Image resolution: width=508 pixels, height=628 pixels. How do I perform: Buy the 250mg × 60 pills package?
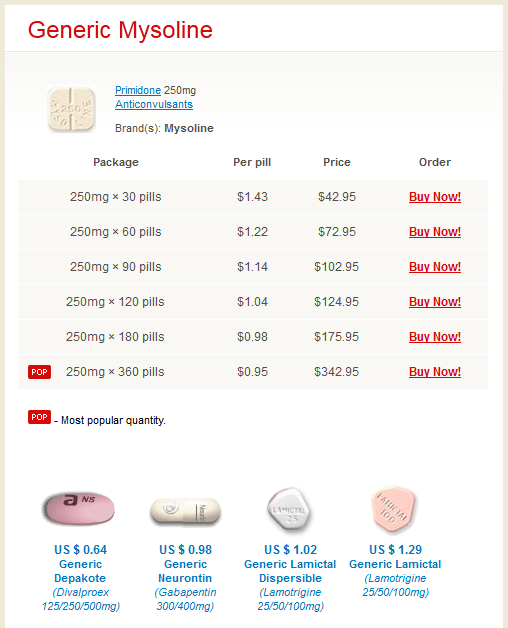click(435, 231)
